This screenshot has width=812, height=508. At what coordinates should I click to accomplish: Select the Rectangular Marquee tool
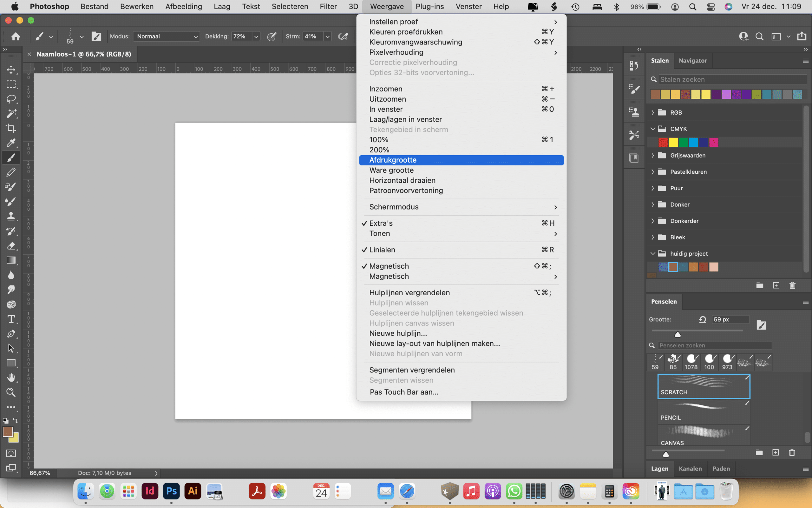click(x=11, y=84)
